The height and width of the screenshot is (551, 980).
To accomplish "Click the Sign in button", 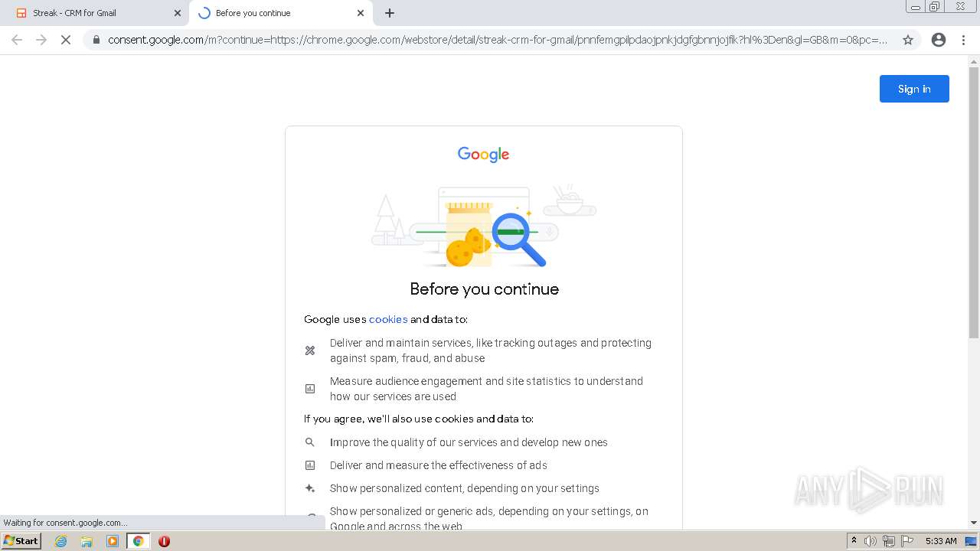I will click(x=914, y=89).
